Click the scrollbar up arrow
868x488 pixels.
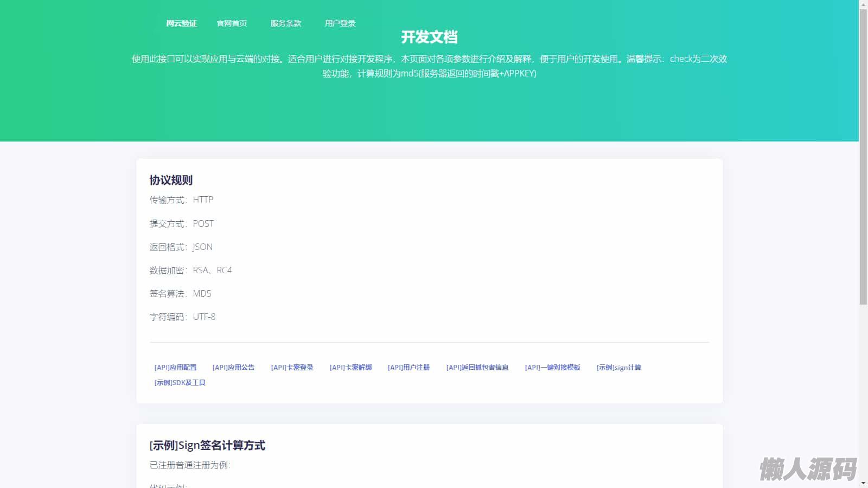pyautogui.click(x=863, y=4)
